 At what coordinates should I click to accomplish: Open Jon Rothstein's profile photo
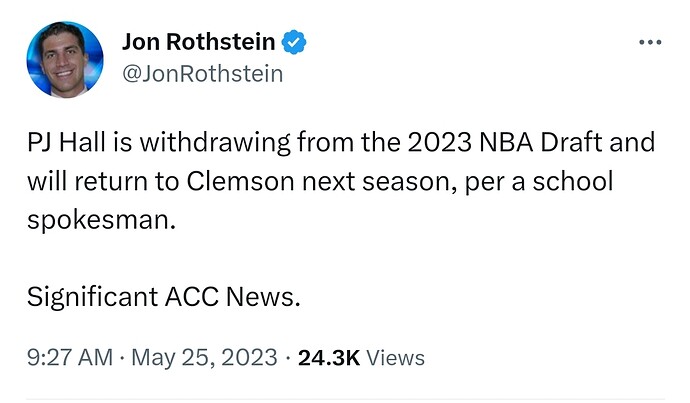pos(65,59)
